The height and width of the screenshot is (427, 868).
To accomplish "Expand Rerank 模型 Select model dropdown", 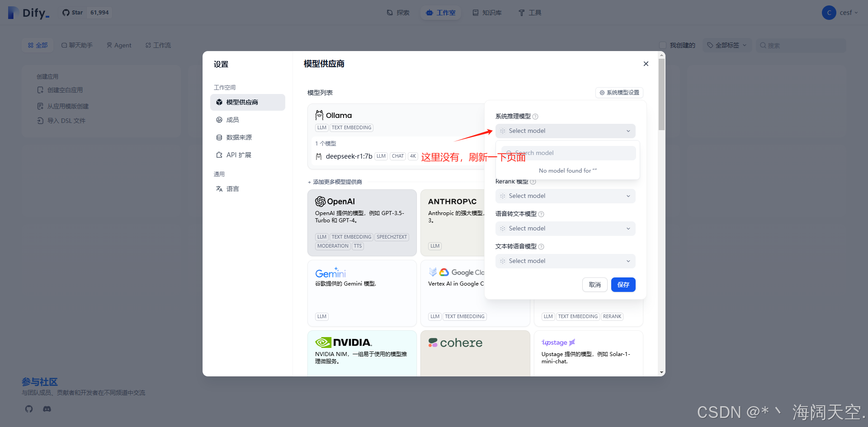I will [x=566, y=196].
